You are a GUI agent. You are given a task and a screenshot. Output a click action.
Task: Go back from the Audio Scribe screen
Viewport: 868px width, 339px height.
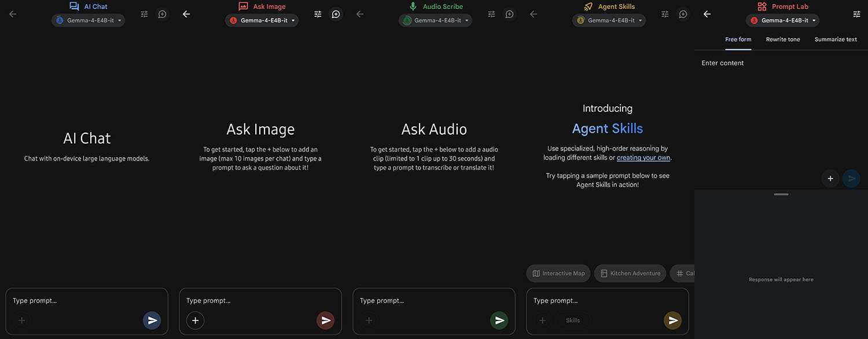click(360, 14)
